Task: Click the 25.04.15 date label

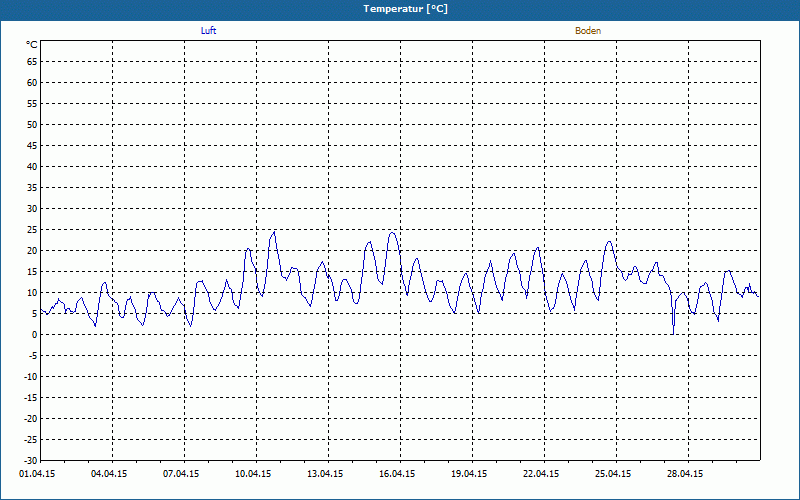Action: (613, 474)
